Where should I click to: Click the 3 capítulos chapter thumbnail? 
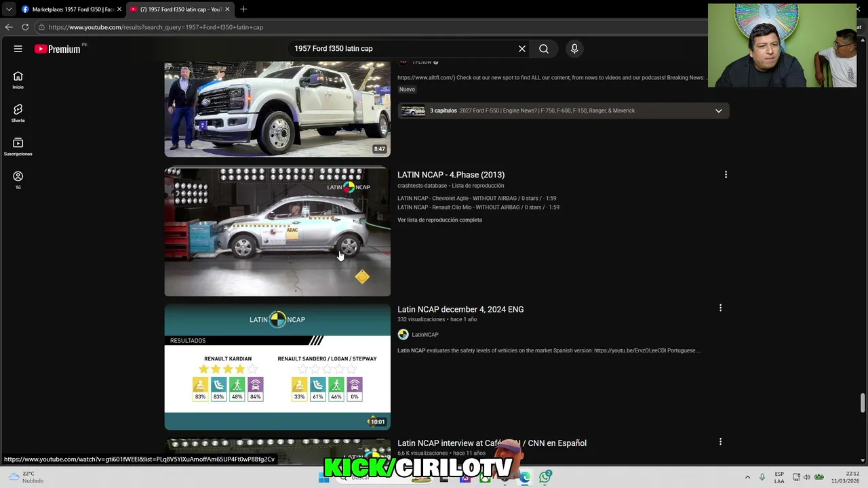coord(412,110)
